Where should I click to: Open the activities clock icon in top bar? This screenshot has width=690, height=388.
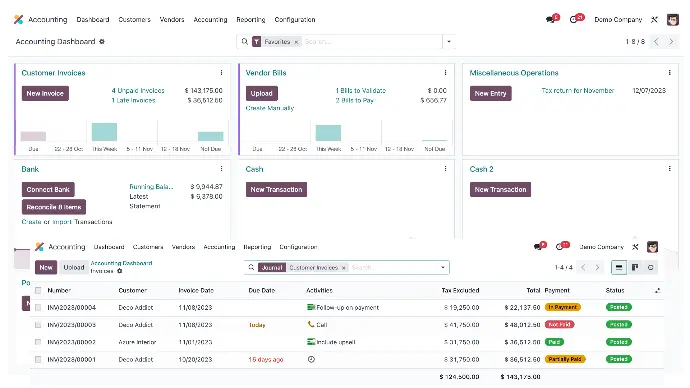click(x=573, y=19)
